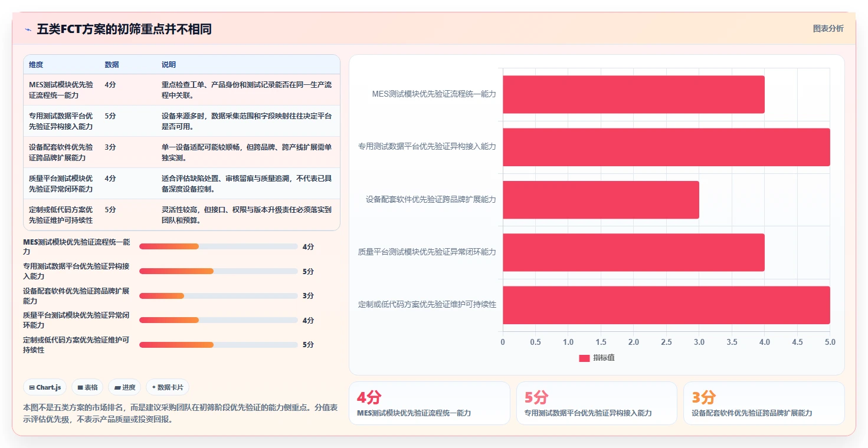Select the 数据卡片 tag chip

168,387
